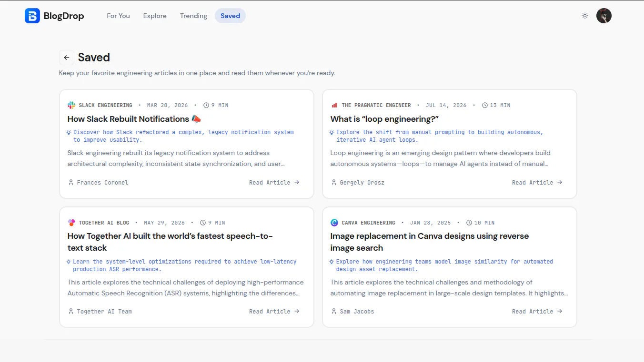This screenshot has width=644, height=362.
Task: Click the lightbulb icon on loop engineering summary
Action: pos(332,132)
